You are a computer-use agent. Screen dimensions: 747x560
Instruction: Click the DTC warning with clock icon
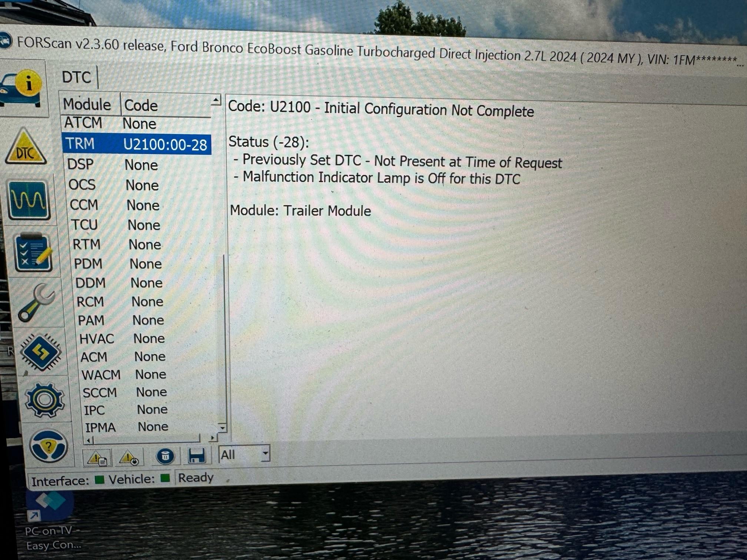click(129, 458)
